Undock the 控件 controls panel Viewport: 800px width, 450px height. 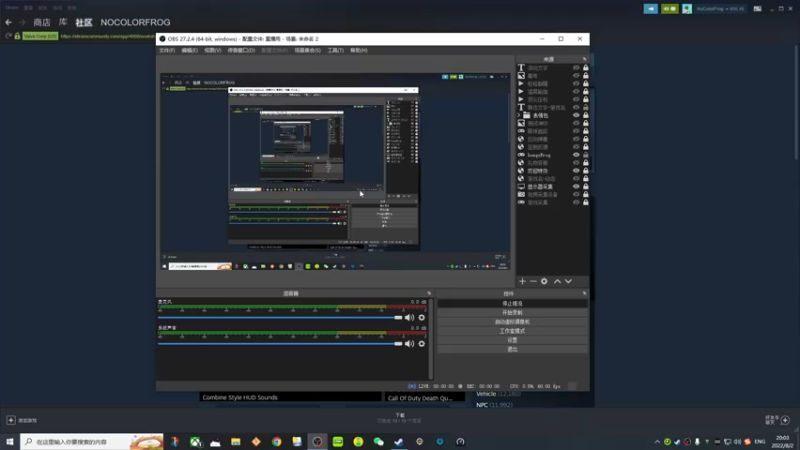click(x=584, y=293)
